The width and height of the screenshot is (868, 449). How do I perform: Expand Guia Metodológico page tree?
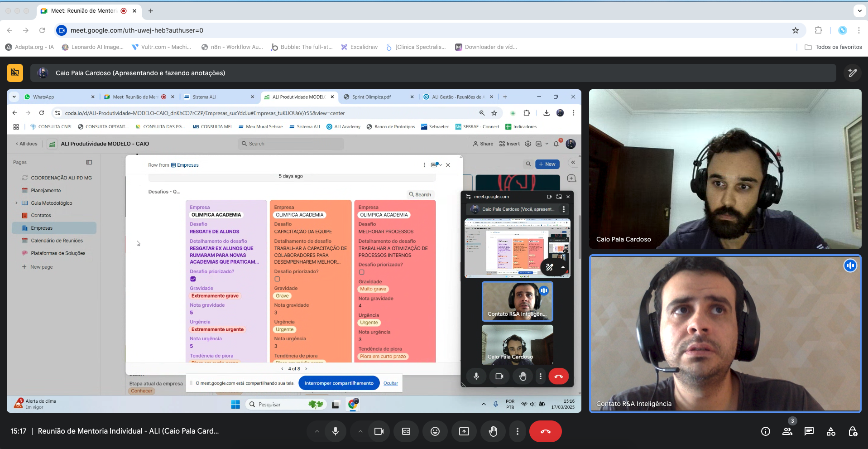(17, 203)
